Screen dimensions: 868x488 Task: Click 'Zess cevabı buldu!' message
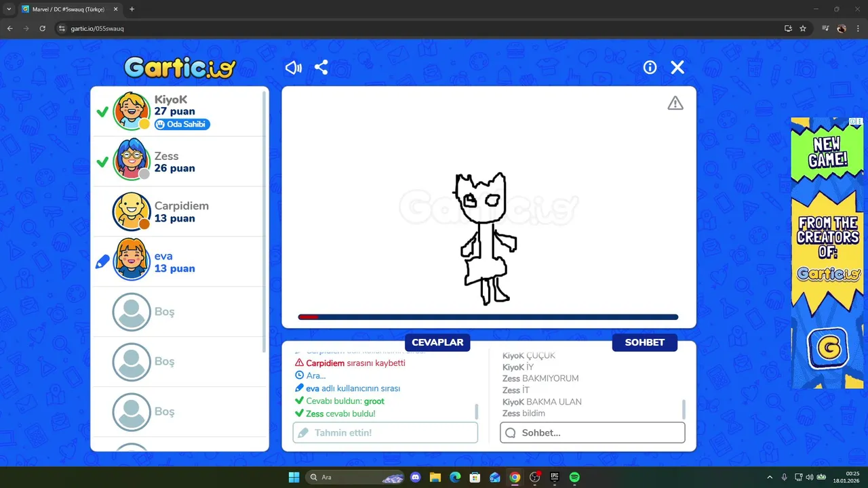335,413
